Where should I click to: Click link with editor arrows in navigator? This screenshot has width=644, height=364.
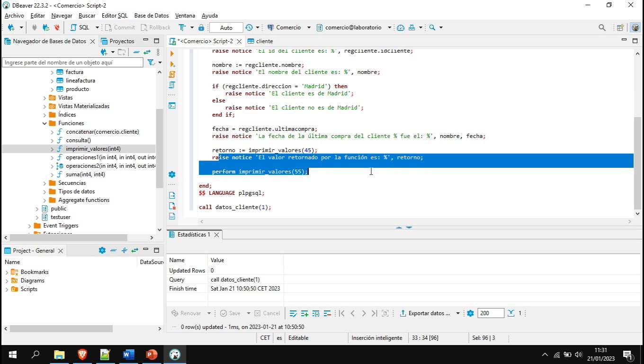(146, 52)
